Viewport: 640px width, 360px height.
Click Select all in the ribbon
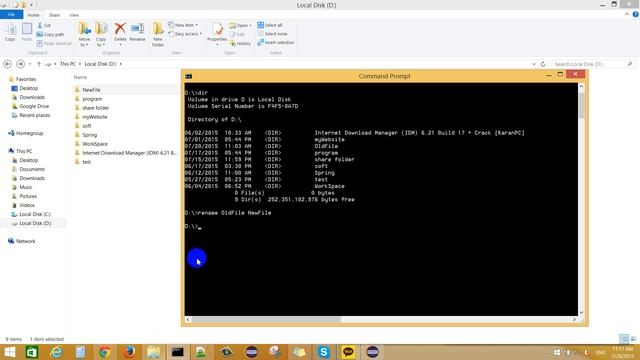click(270, 25)
